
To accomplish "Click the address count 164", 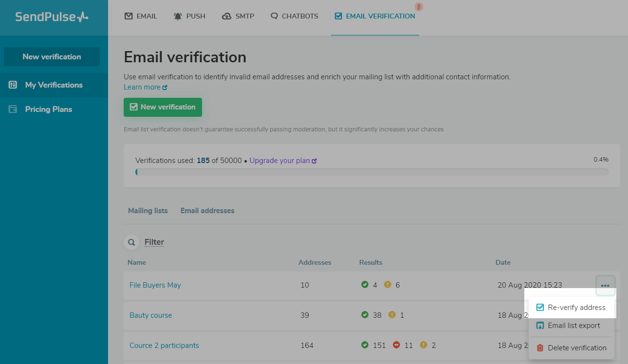I will (x=307, y=346).
